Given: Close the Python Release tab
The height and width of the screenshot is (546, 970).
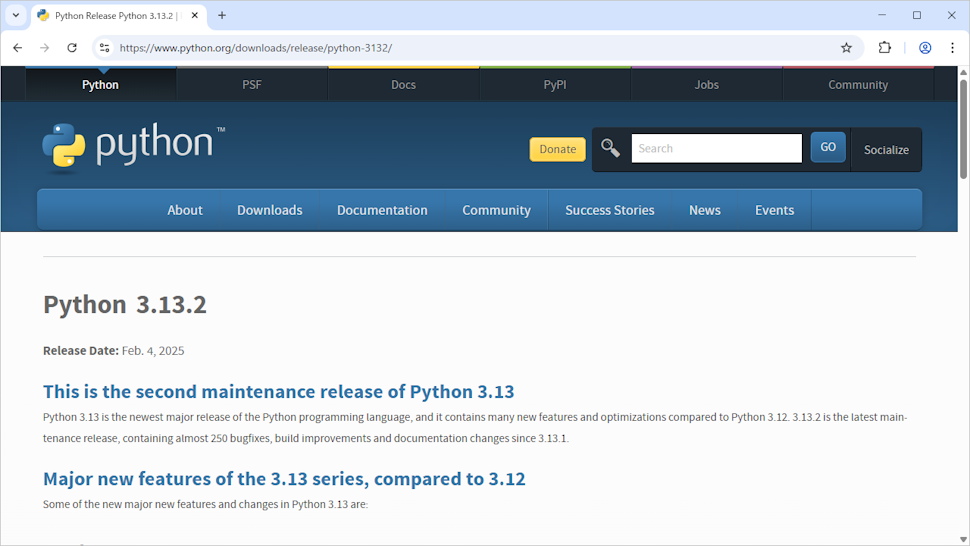Looking at the screenshot, I should coord(195,15).
